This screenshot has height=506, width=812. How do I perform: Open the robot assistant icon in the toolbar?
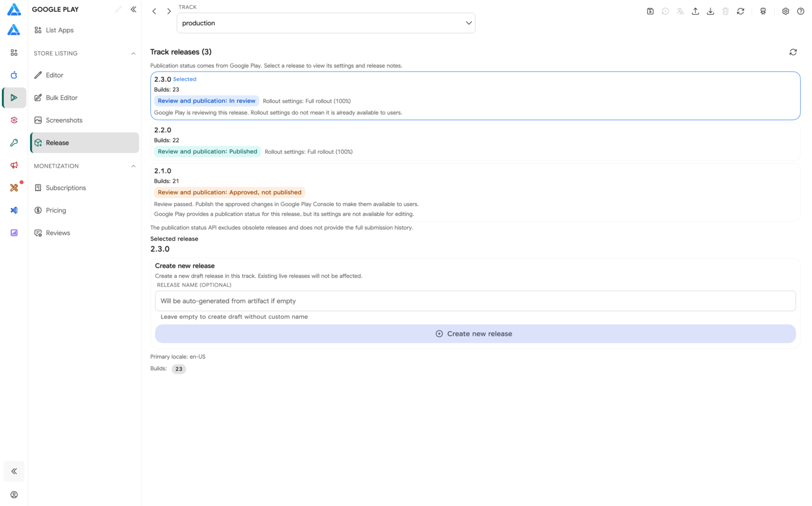(x=763, y=11)
